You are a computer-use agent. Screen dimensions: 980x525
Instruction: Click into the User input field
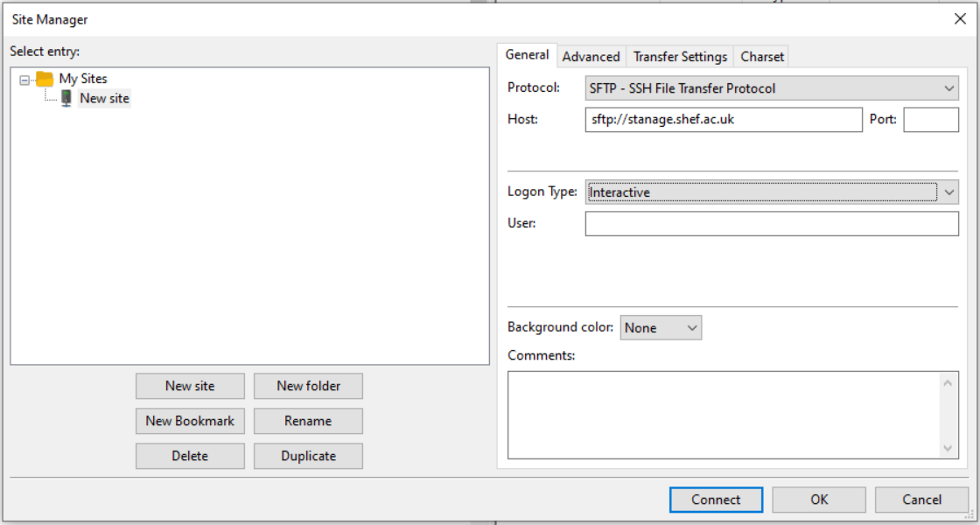click(771, 224)
